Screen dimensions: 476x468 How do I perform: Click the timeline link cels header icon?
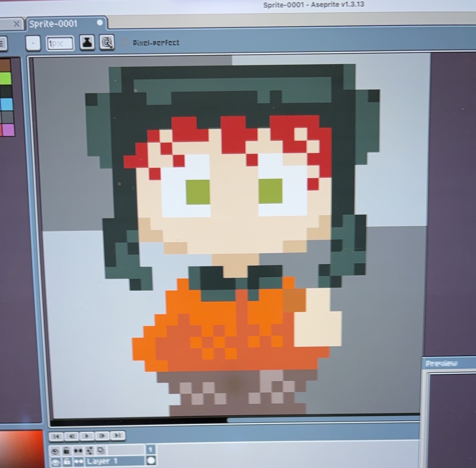[x=90, y=450]
